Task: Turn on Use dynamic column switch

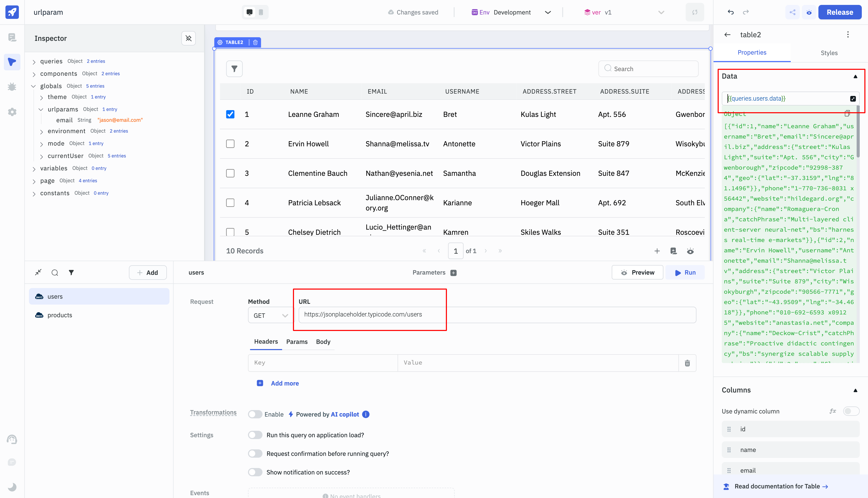Action: tap(851, 411)
